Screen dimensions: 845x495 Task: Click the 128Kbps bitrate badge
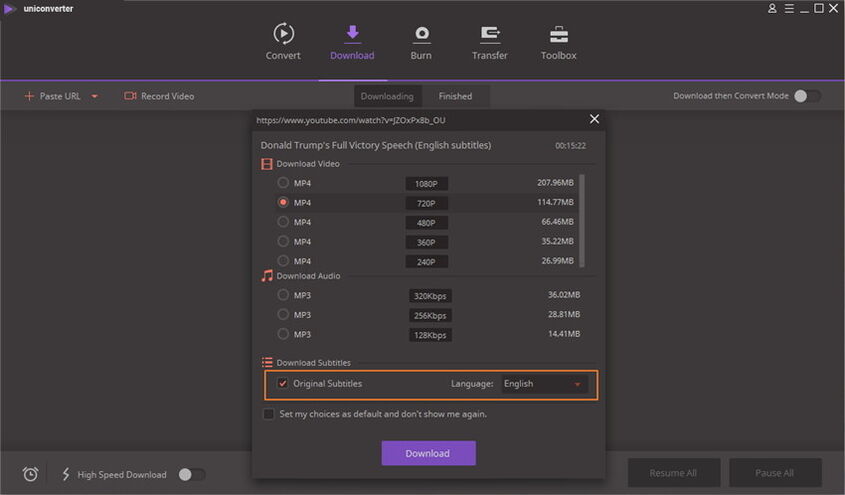[430, 335]
